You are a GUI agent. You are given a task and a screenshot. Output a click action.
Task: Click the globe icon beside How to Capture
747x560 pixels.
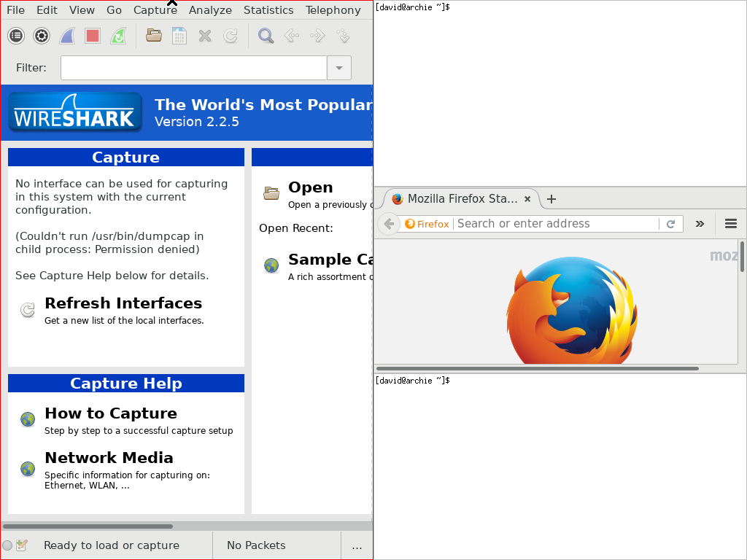28,419
